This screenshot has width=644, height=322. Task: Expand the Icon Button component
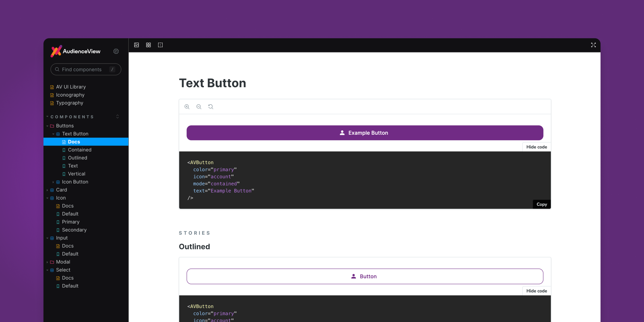[x=53, y=182]
